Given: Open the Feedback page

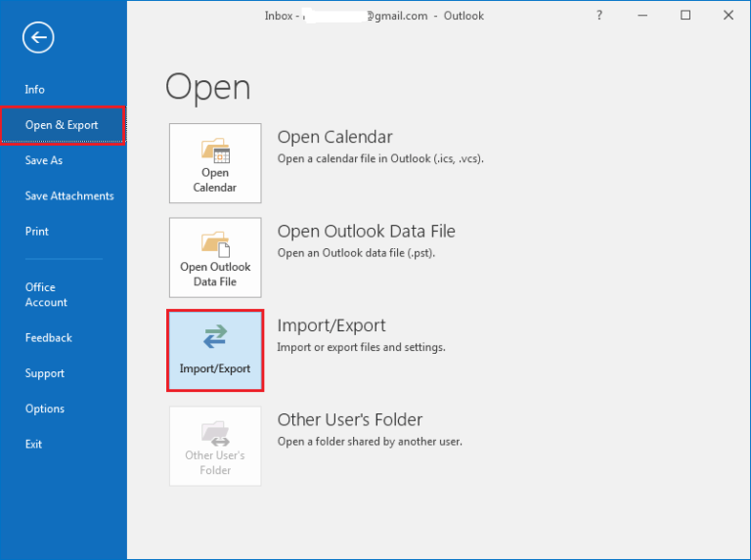Looking at the screenshot, I should 48,338.
